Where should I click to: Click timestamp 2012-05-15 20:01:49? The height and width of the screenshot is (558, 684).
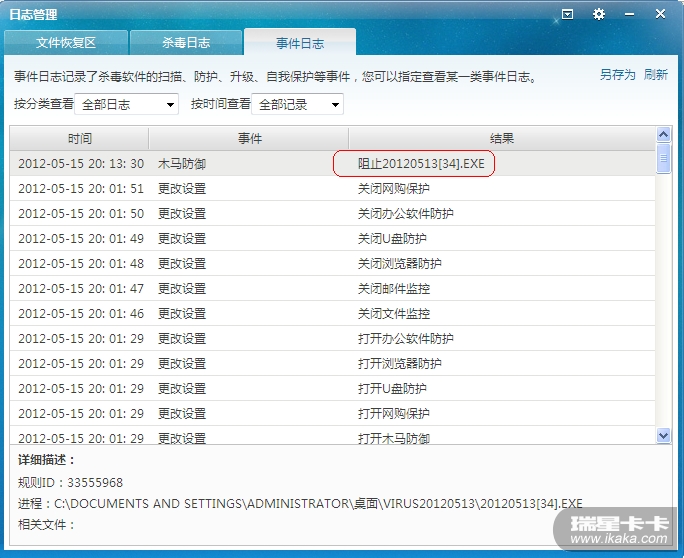point(81,238)
